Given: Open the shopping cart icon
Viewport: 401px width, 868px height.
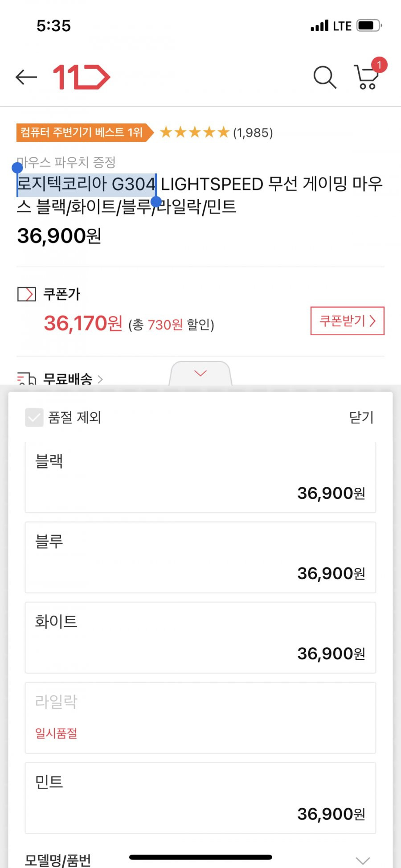Looking at the screenshot, I should point(366,77).
